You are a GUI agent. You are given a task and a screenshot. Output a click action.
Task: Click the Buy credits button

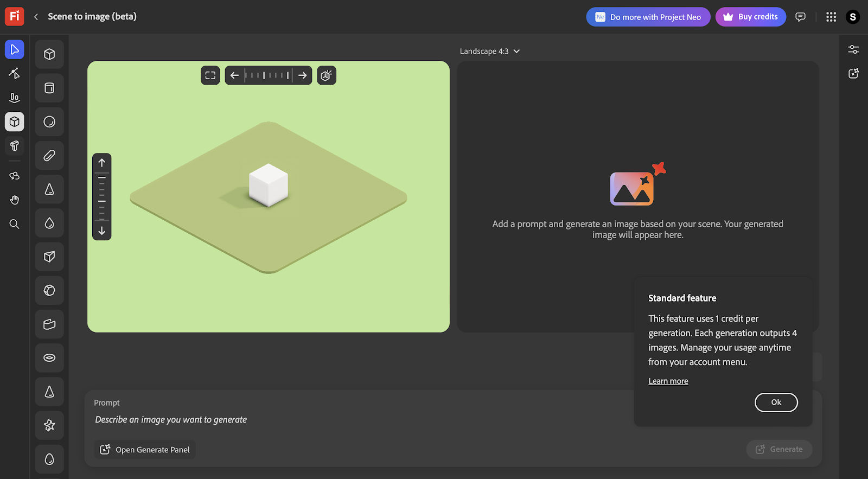pyautogui.click(x=751, y=17)
